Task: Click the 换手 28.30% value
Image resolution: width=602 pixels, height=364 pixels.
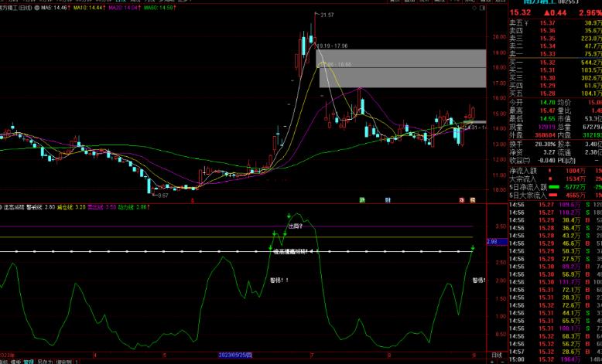Action: pos(545,145)
